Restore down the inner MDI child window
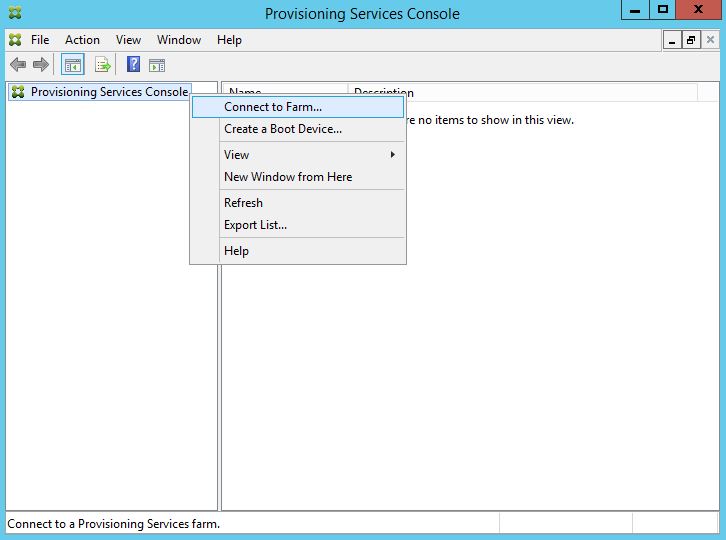The height and width of the screenshot is (540, 726). 691,40
